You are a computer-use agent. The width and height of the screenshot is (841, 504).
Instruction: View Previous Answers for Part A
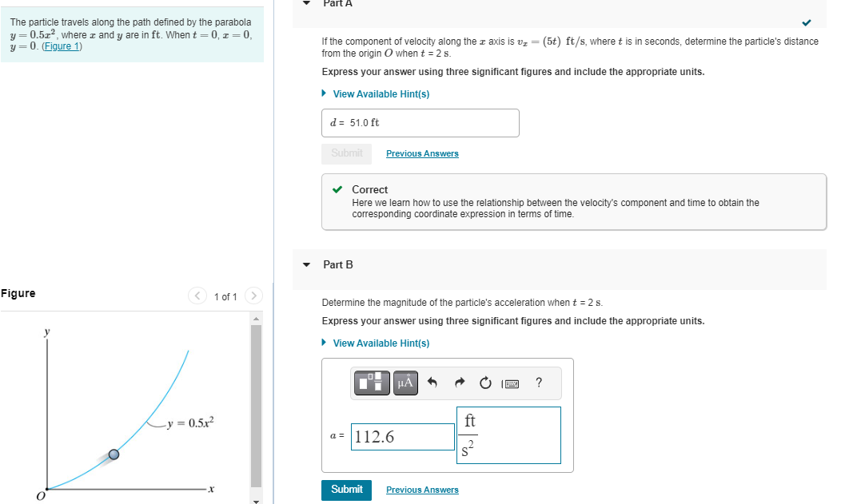(422, 153)
